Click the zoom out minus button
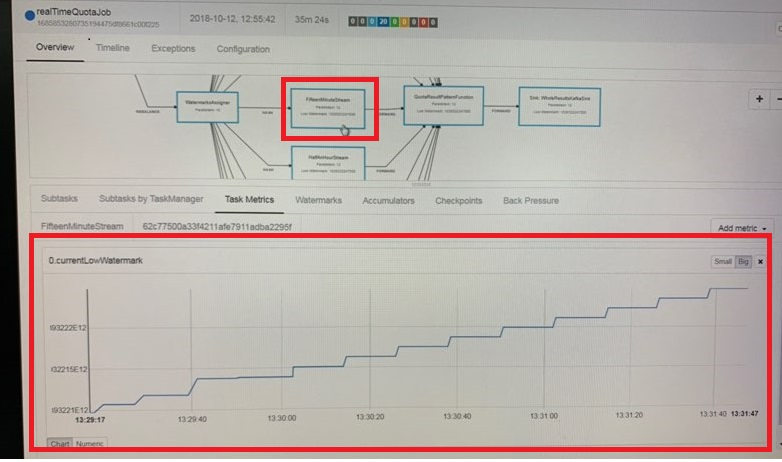The image size is (782, 462). tap(778, 99)
